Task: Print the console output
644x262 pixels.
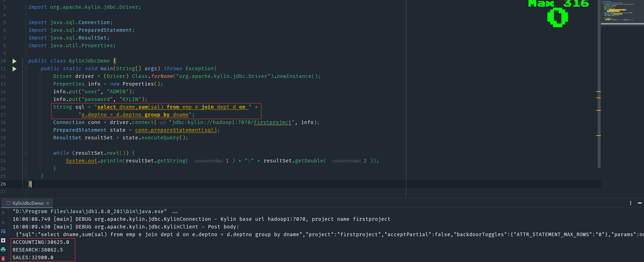Action: [3, 249]
